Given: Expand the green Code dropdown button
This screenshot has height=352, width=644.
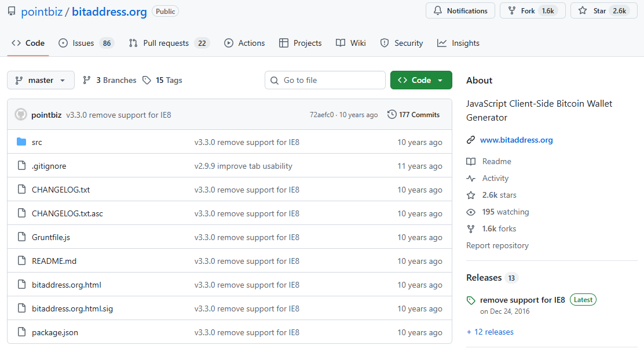Looking at the screenshot, I should [421, 80].
